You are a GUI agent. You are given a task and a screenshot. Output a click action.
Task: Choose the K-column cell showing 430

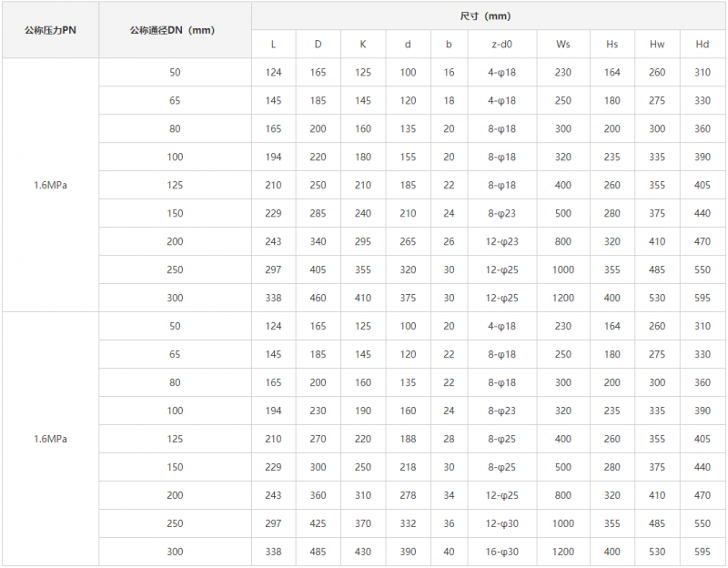tap(363, 552)
